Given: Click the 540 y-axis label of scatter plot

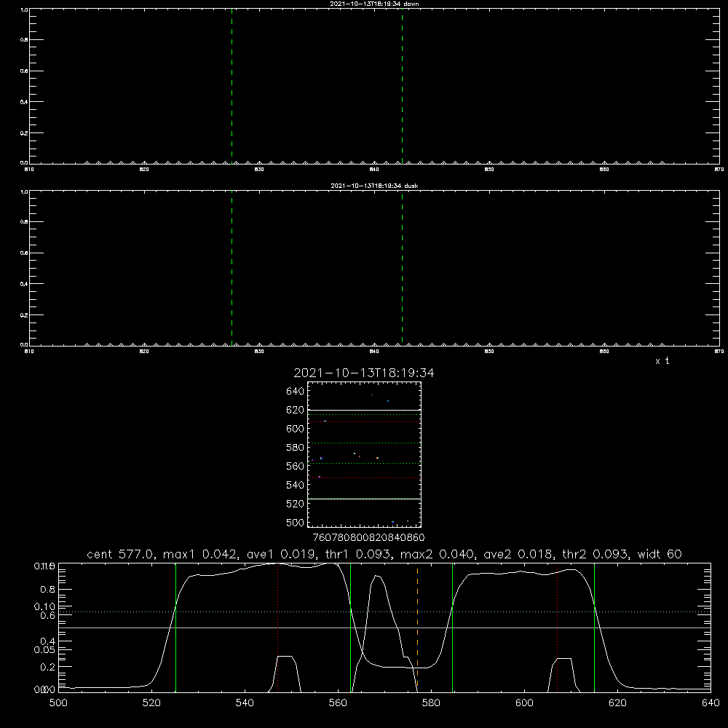Looking at the screenshot, I should point(296,485).
